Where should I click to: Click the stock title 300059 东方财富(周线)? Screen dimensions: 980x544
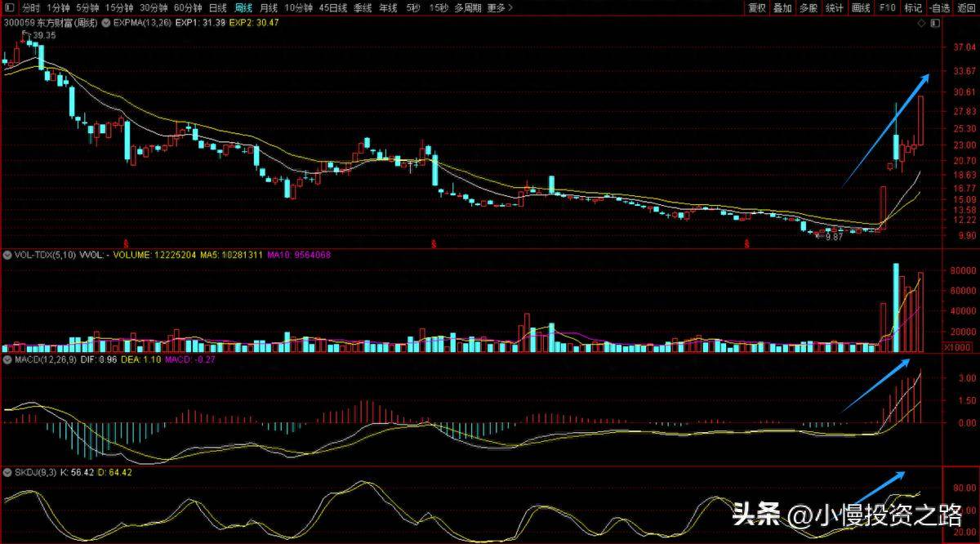pyautogui.click(x=49, y=23)
